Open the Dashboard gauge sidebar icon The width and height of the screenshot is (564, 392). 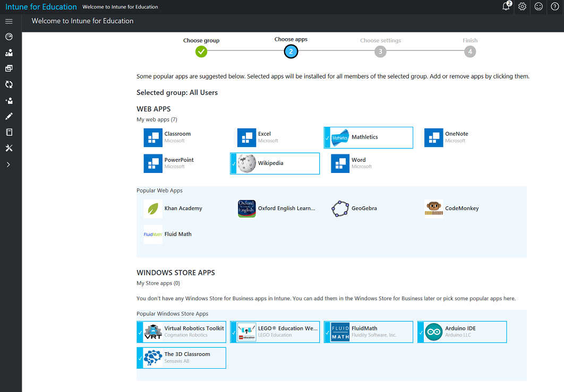9,37
